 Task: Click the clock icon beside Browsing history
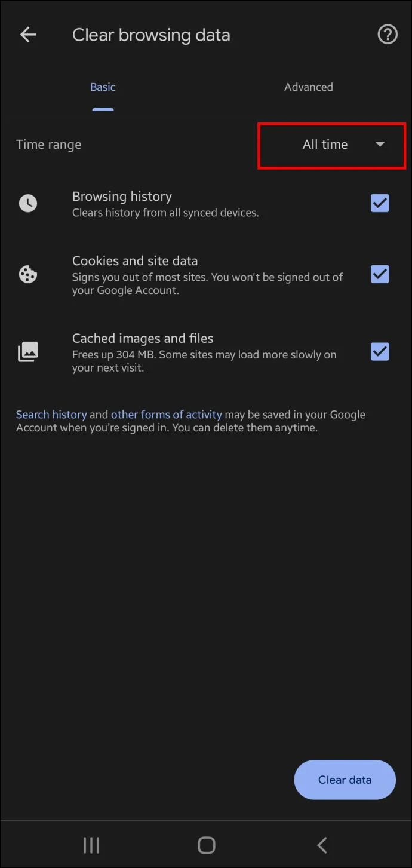(27, 203)
